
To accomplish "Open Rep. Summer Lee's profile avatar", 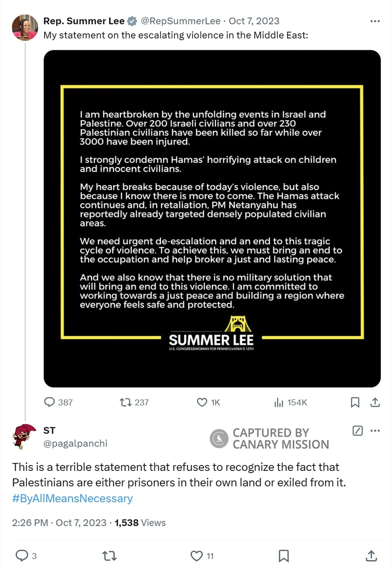I will pos(25,27).
